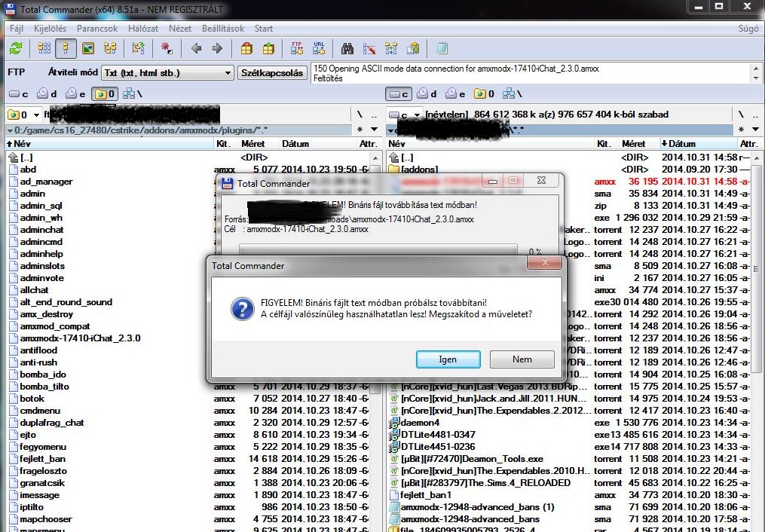Click the right panel vertical scrollbar
The height and width of the screenshot is (532, 765).
click(x=756, y=341)
